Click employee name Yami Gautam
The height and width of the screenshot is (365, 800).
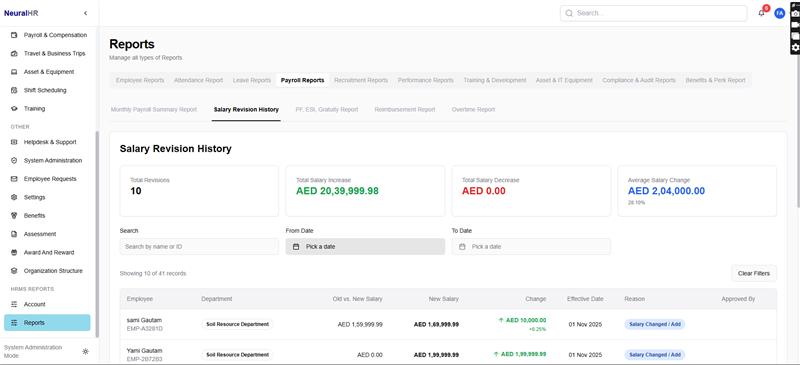coord(144,351)
